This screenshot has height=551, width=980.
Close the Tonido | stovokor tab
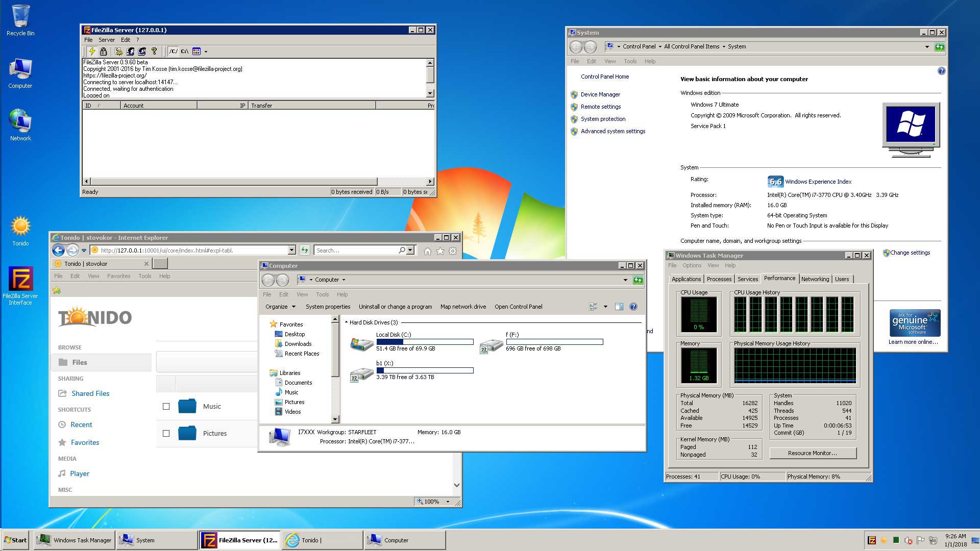(146, 264)
